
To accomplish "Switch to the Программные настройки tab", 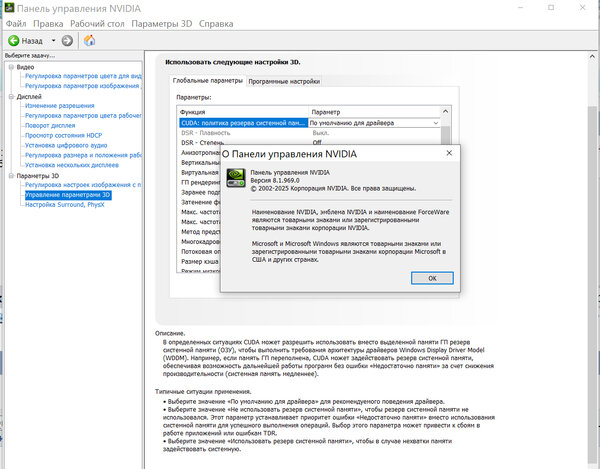I will point(284,81).
